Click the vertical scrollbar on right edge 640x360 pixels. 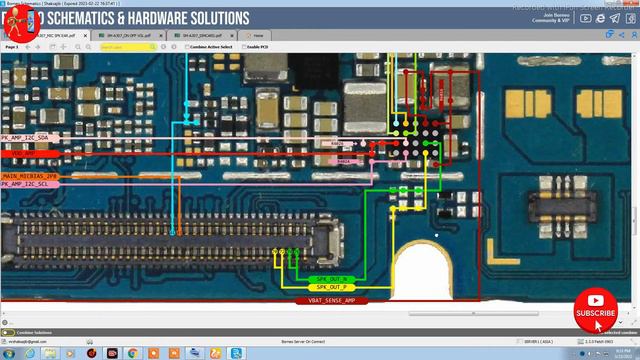point(634,220)
